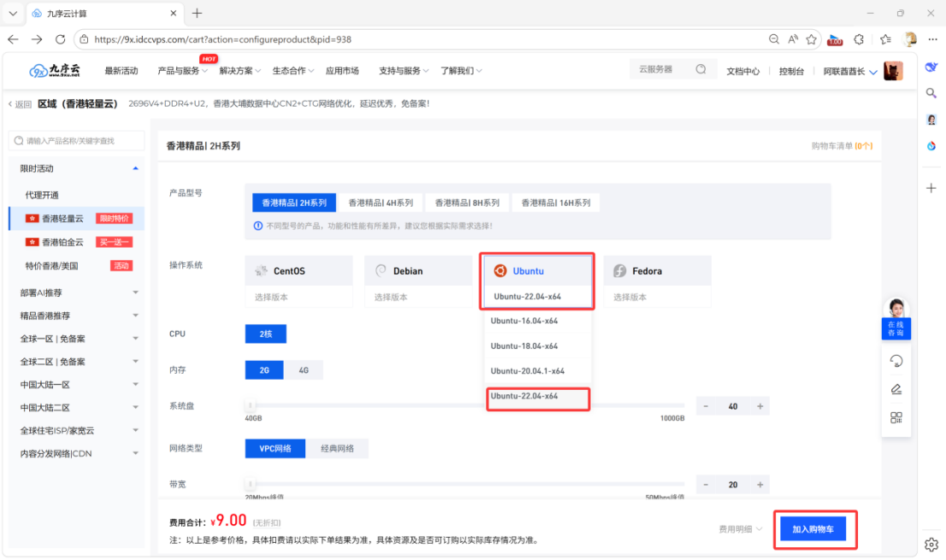Increase 系统盘 size with plus stepper
This screenshot has height=560, width=946.
pyautogui.click(x=760, y=406)
